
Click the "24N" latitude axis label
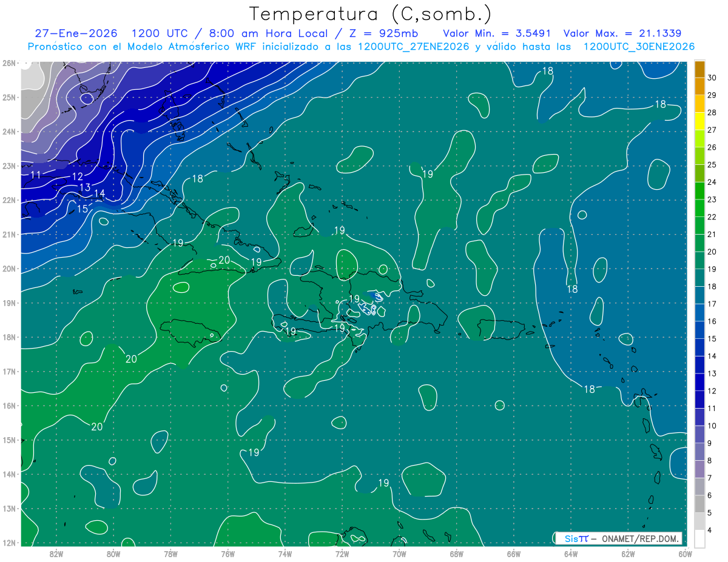(9, 132)
